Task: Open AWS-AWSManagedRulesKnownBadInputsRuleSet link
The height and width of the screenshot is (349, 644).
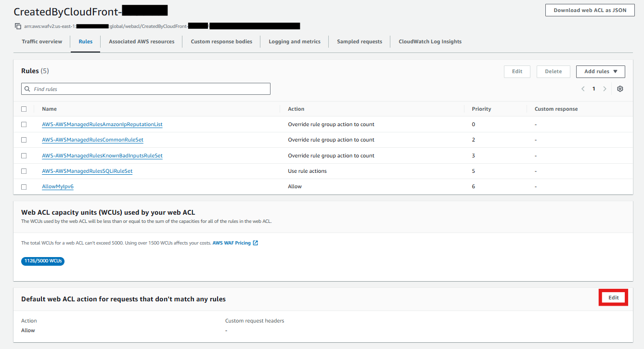Action: click(x=102, y=155)
